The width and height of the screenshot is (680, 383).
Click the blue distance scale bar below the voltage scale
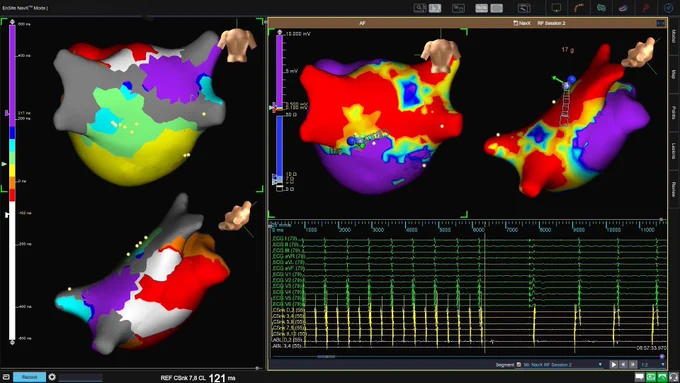point(279,145)
